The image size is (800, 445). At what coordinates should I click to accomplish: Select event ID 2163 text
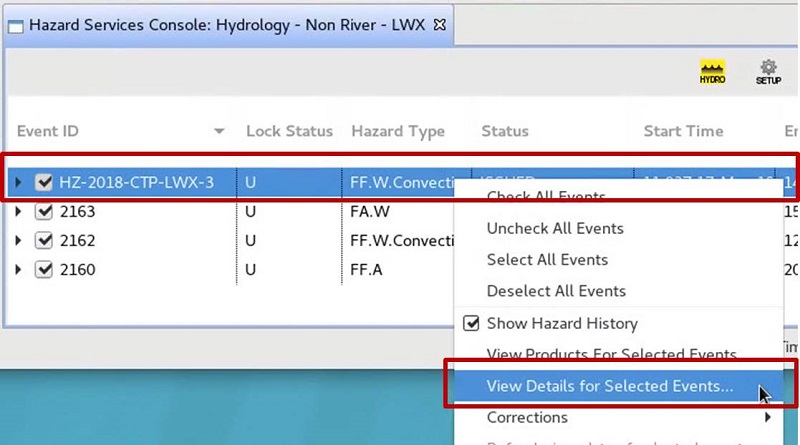pos(78,211)
